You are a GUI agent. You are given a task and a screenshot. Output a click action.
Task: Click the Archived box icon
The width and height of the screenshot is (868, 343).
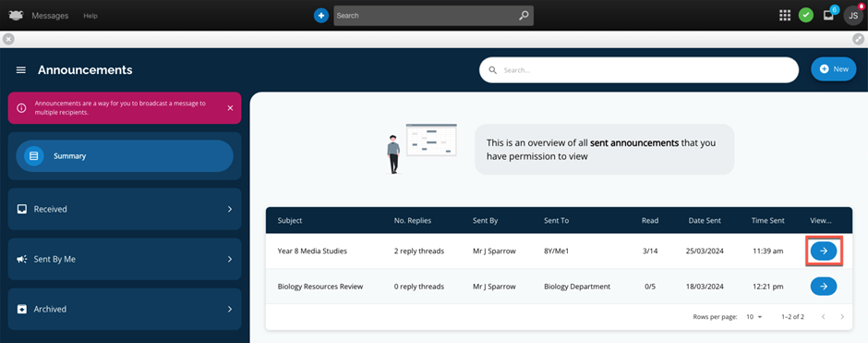(22, 309)
